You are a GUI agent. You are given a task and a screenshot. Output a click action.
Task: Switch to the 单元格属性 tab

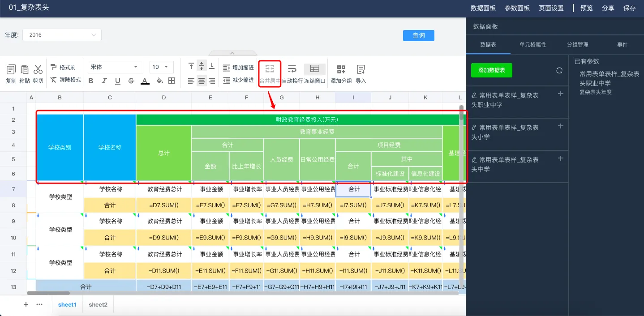click(533, 45)
